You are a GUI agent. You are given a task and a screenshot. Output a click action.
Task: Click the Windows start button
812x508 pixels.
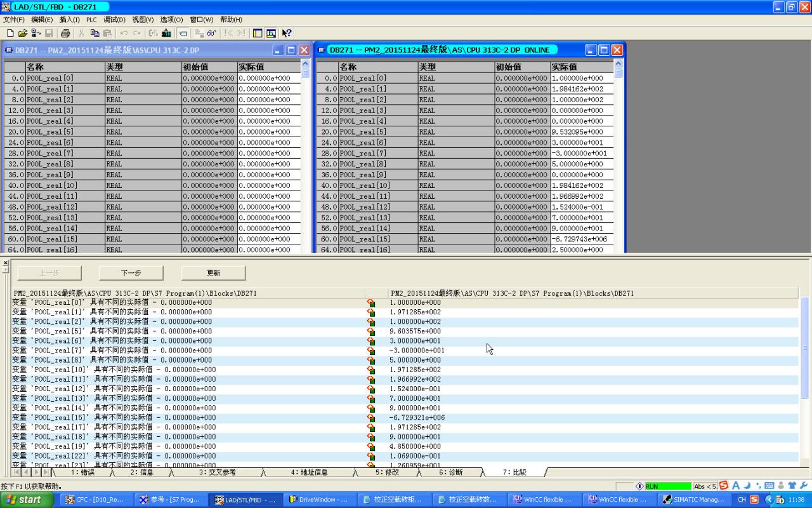[x=27, y=500]
